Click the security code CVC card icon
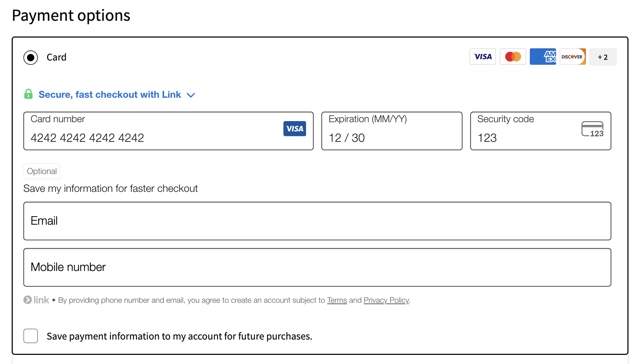The height and width of the screenshot is (364, 642). pos(592,129)
